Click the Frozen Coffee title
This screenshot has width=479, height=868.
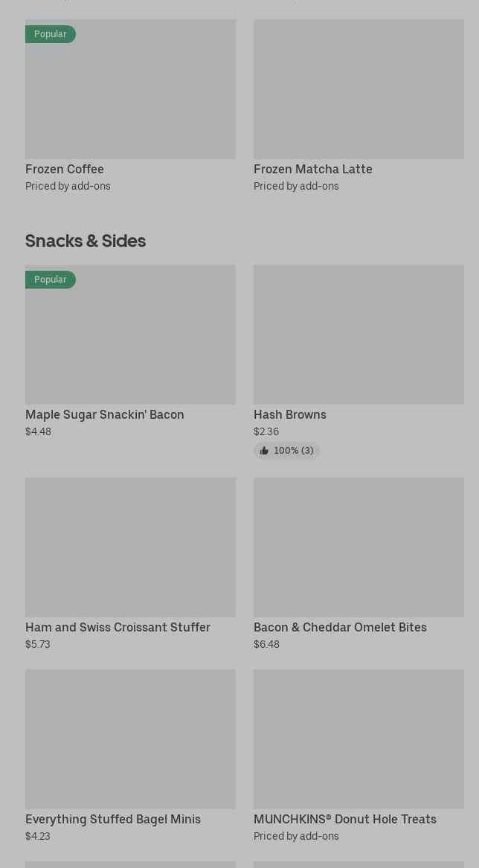click(x=64, y=169)
